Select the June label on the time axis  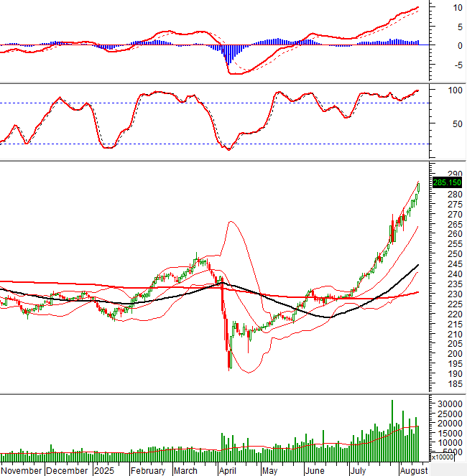[x=315, y=470]
